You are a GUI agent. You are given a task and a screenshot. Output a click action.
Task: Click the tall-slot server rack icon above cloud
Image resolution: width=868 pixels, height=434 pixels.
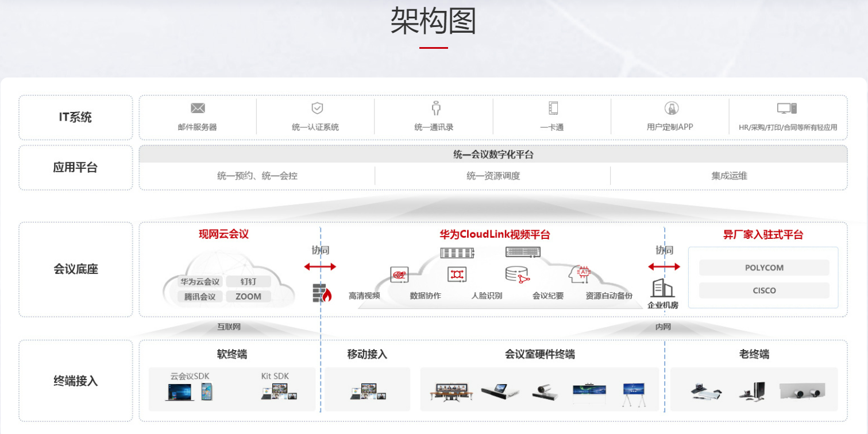tap(458, 253)
